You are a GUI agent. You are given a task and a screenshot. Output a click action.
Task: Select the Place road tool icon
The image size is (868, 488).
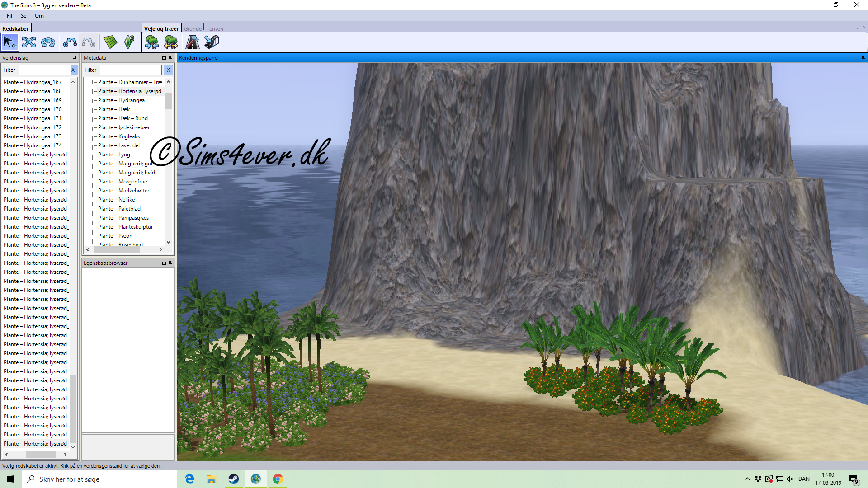tap(212, 42)
